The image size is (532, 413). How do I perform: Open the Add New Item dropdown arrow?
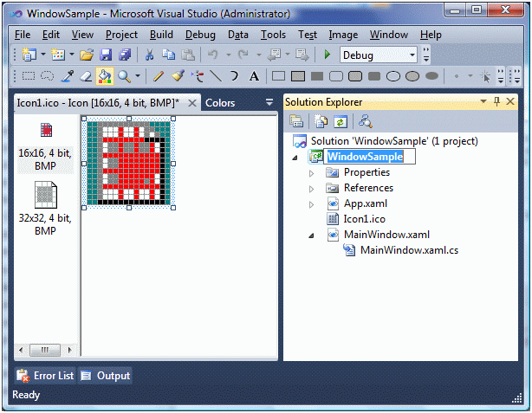pyautogui.click(x=72, y=55)
